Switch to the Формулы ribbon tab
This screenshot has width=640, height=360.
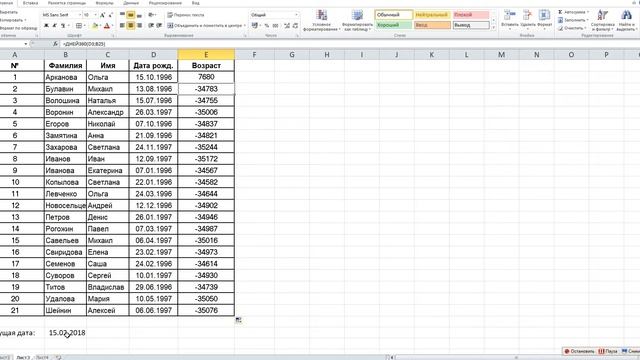point(104,3)
